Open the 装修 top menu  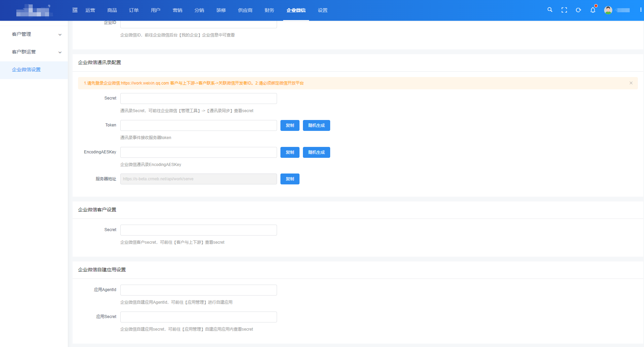pyautogui.click(x=221, y=10)
